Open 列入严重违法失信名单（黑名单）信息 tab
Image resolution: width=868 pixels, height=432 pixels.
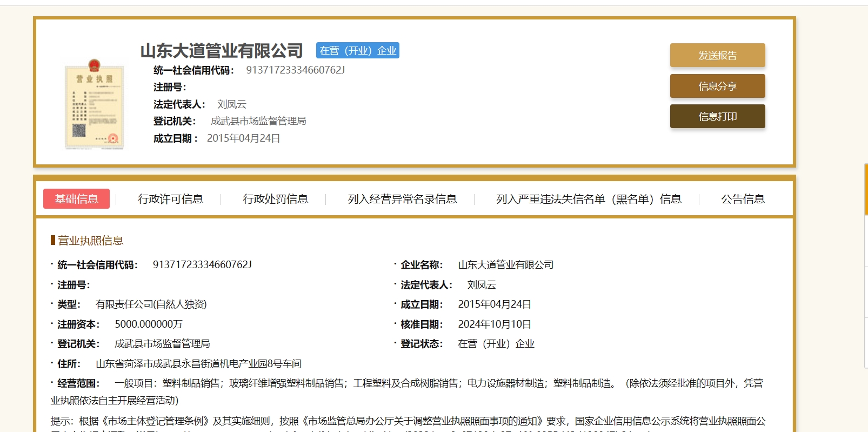click(x=589, y=199)
